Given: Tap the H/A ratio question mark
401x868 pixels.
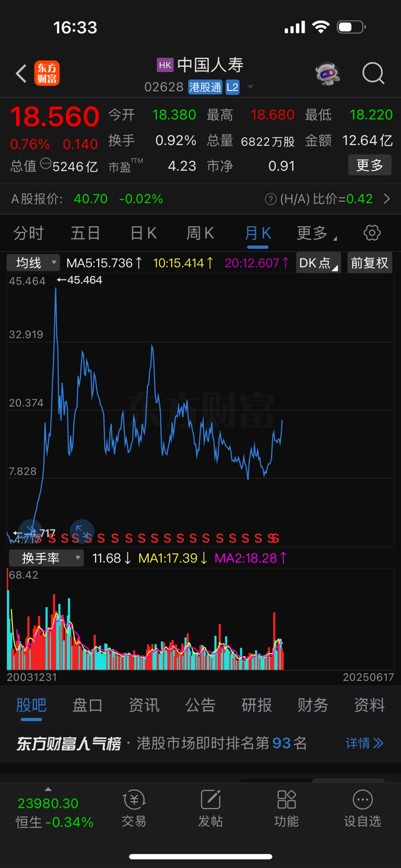Looking at the screenshot, I should click(270, 199).
